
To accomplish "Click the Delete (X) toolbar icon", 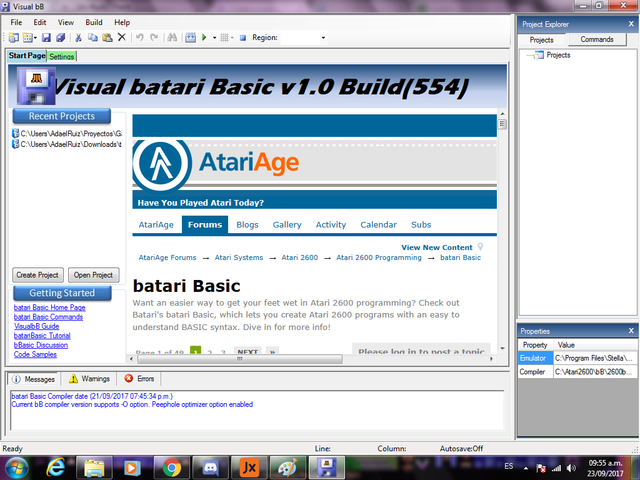I will click(121, 38).
